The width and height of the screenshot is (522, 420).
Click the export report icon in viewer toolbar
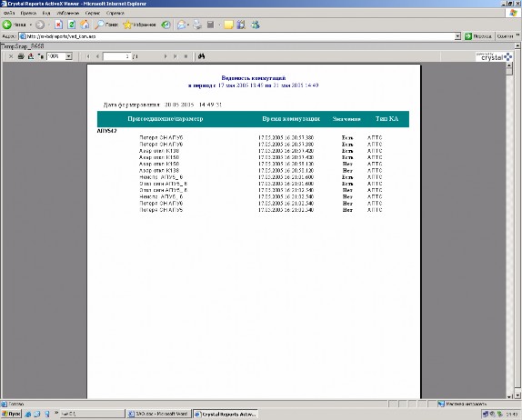pos(31,56)
